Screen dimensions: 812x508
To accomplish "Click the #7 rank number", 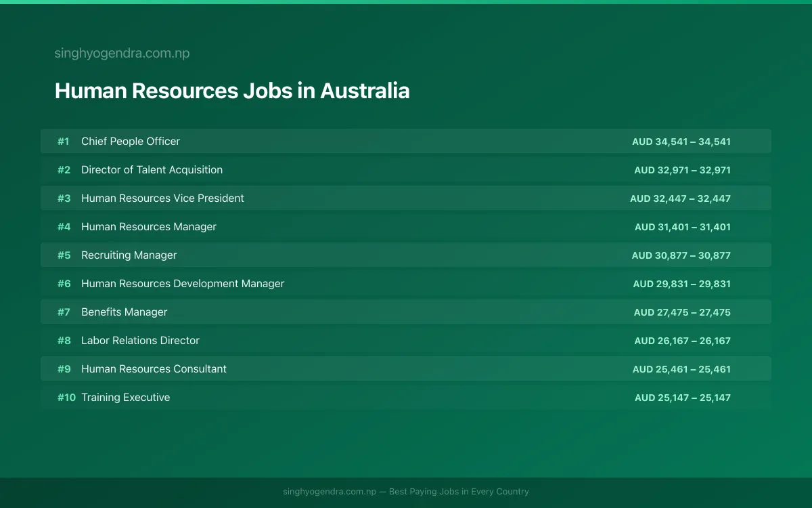I will [64, 312].
